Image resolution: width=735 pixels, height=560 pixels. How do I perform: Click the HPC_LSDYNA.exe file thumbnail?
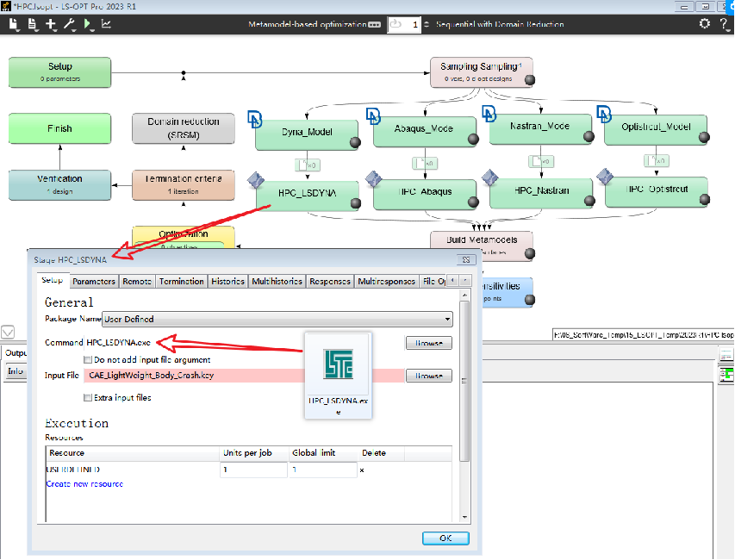(x=339, y=376)
